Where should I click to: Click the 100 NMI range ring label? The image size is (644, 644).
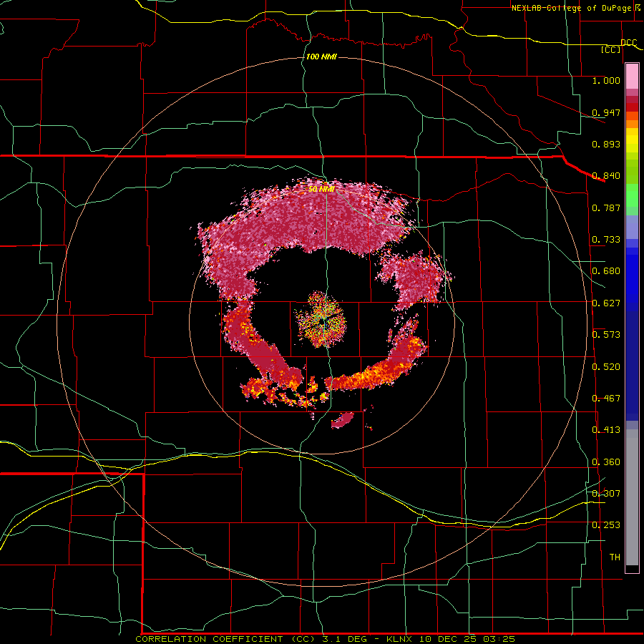point(321,57)
